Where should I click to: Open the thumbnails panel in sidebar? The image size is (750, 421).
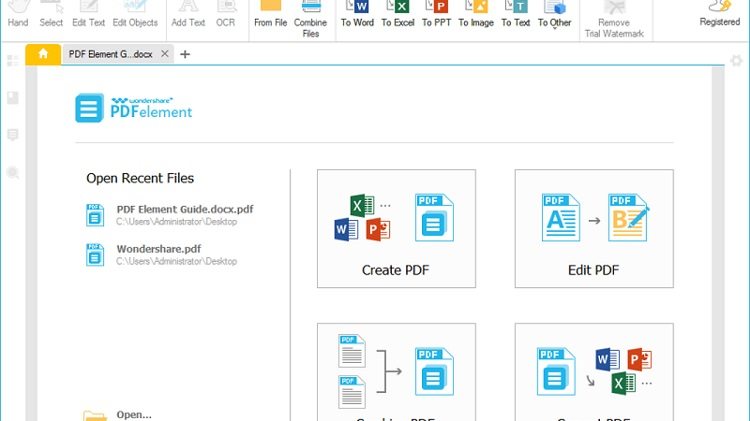[x=13, y=61]
